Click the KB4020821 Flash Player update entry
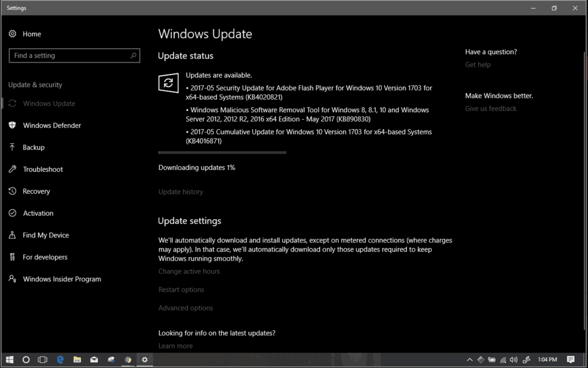 click(x=309, y=92)
